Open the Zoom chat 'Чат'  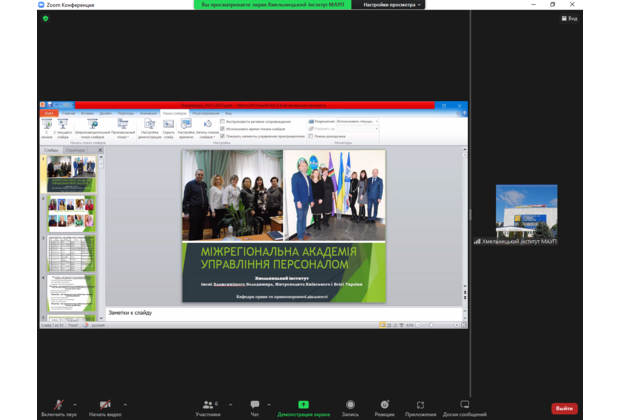255,404
